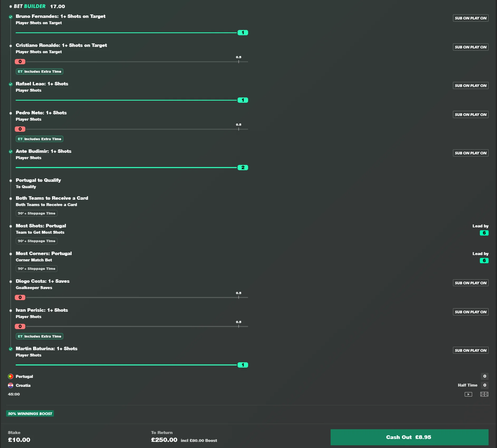497x448 pixels.
Task: Click Rafael Leao green check icon
Action: pos(11,84)
